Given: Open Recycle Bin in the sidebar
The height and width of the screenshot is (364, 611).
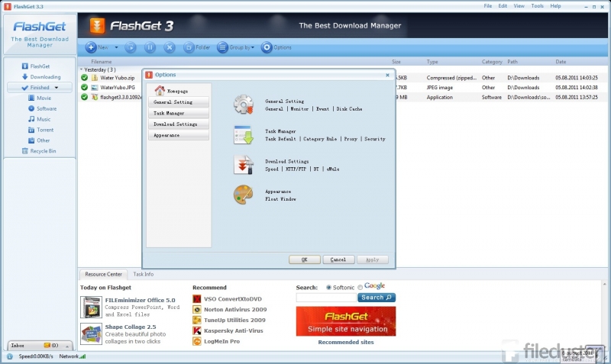Looking at the screenshot, I should [x=42, y=151].
